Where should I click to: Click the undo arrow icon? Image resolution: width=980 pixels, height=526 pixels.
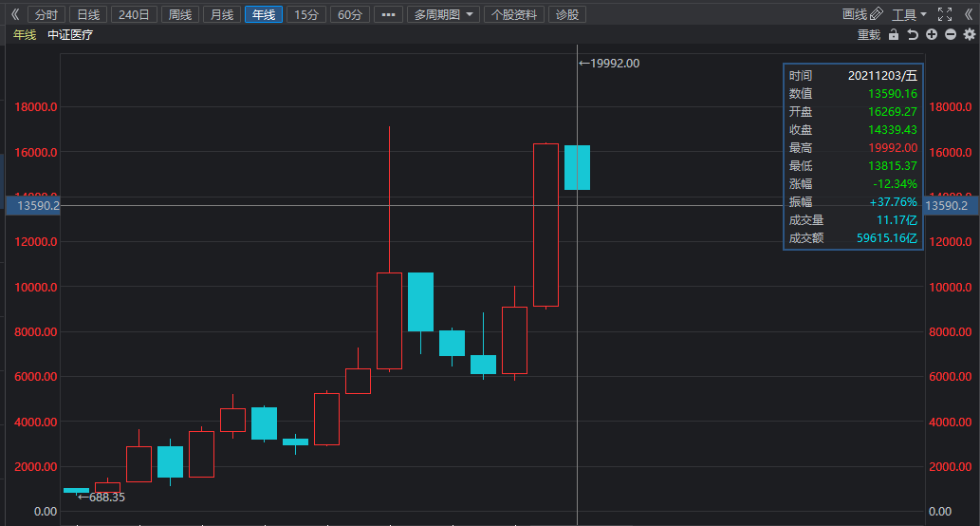tap(913, 35)
